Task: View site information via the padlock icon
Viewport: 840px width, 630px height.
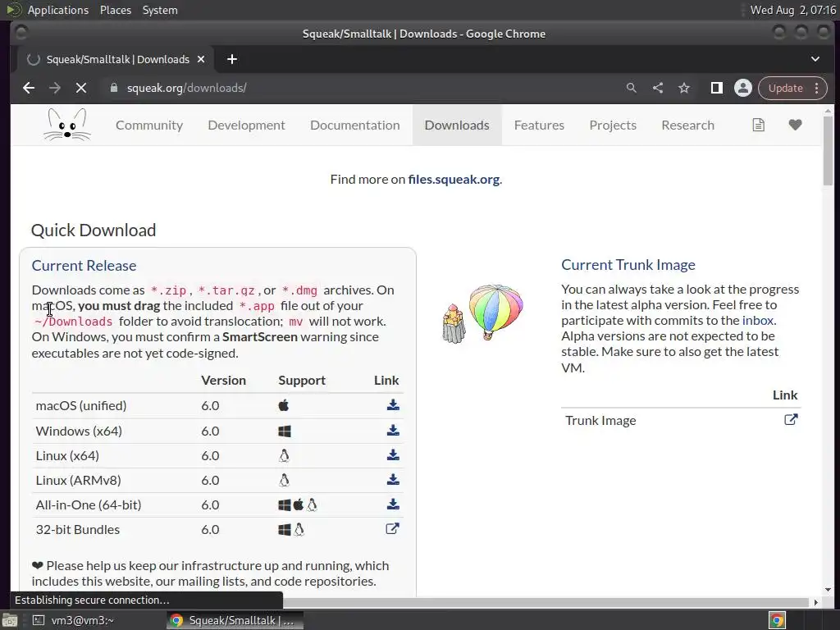Action: pos(113,88)
